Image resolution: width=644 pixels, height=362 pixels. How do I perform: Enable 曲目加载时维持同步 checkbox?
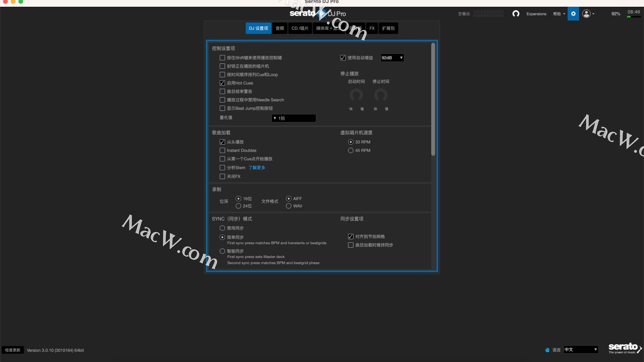click(x=351, y=245)
